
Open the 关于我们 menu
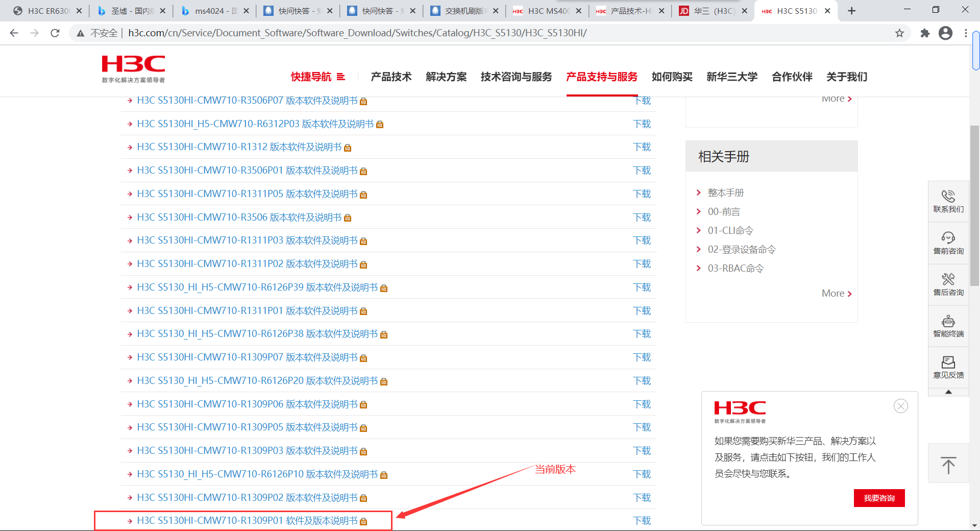click(847, 77)
